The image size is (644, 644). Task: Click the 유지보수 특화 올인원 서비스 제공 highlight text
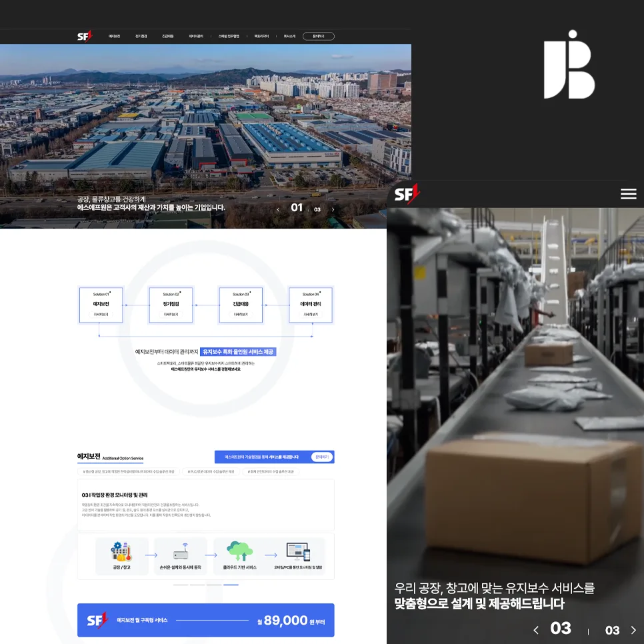(238, 352)
